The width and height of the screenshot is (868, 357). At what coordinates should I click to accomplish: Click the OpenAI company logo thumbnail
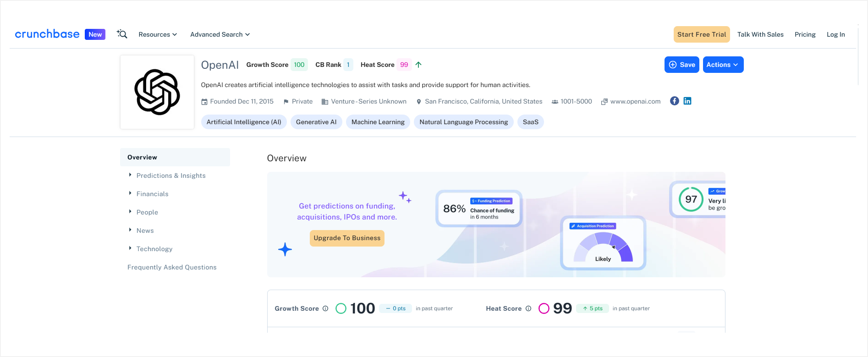tap(157, 92)
